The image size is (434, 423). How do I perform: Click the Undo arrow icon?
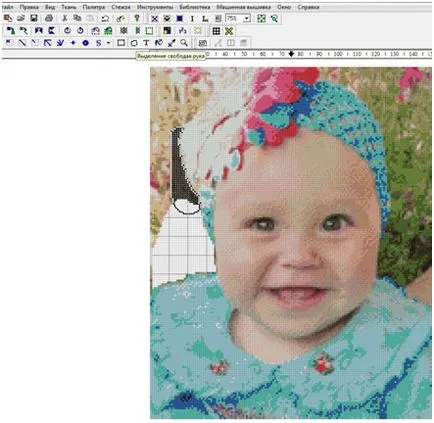tap(105, 18)
